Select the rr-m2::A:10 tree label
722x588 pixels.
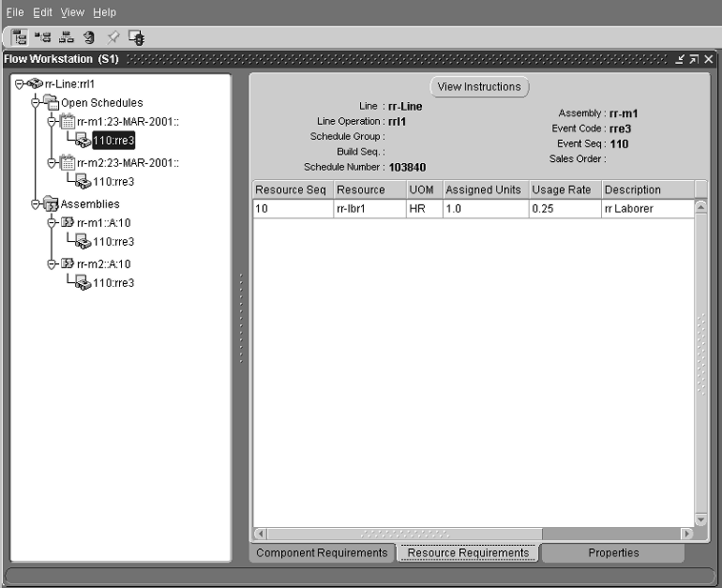(104, 264)
